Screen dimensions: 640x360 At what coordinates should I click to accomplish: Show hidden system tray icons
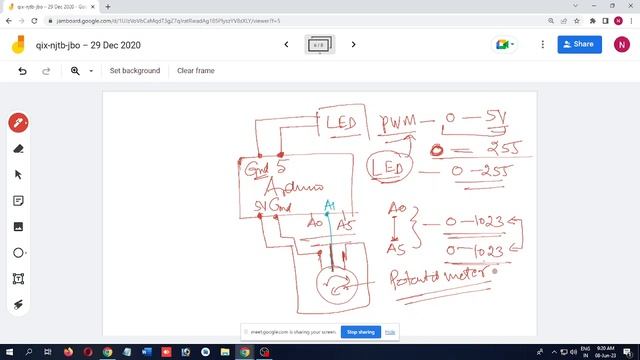[x=554, y=352]
